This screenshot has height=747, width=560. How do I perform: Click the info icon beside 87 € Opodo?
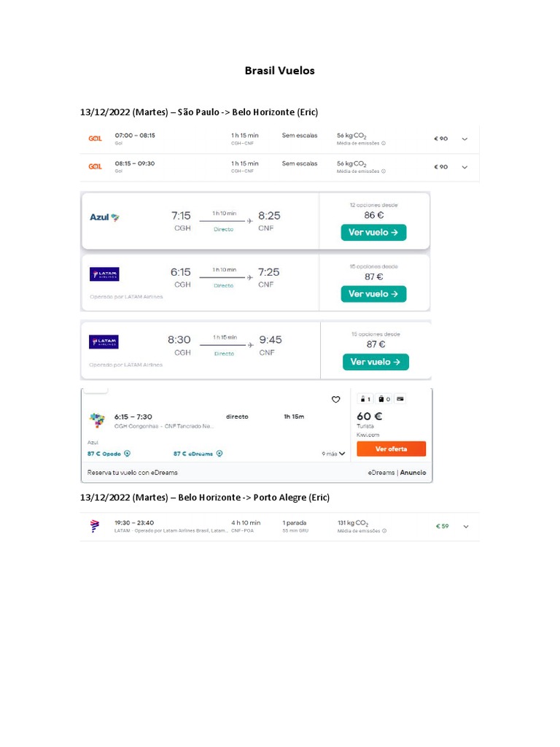tap(128, 453)
